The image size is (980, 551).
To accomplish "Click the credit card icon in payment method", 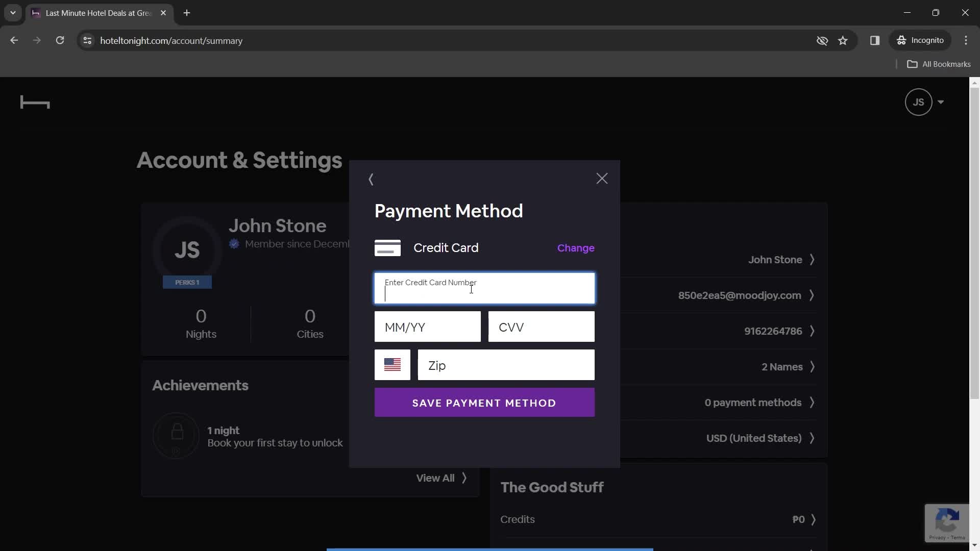I will [388, 247].
